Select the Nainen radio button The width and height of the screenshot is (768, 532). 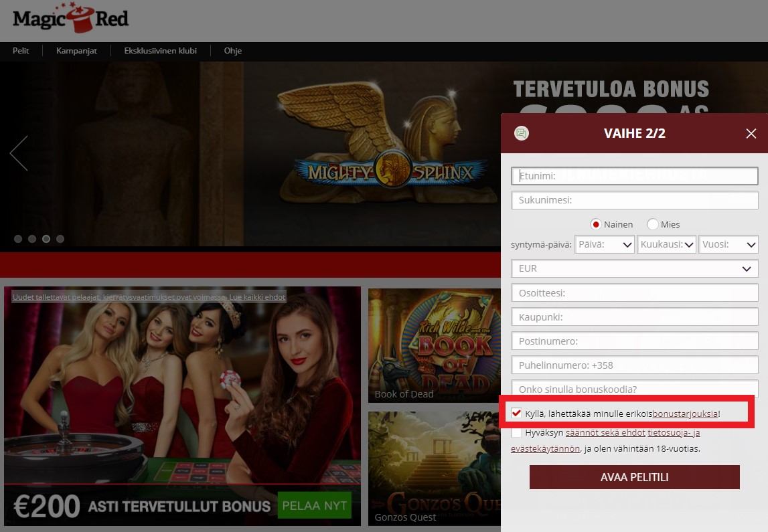595,224
